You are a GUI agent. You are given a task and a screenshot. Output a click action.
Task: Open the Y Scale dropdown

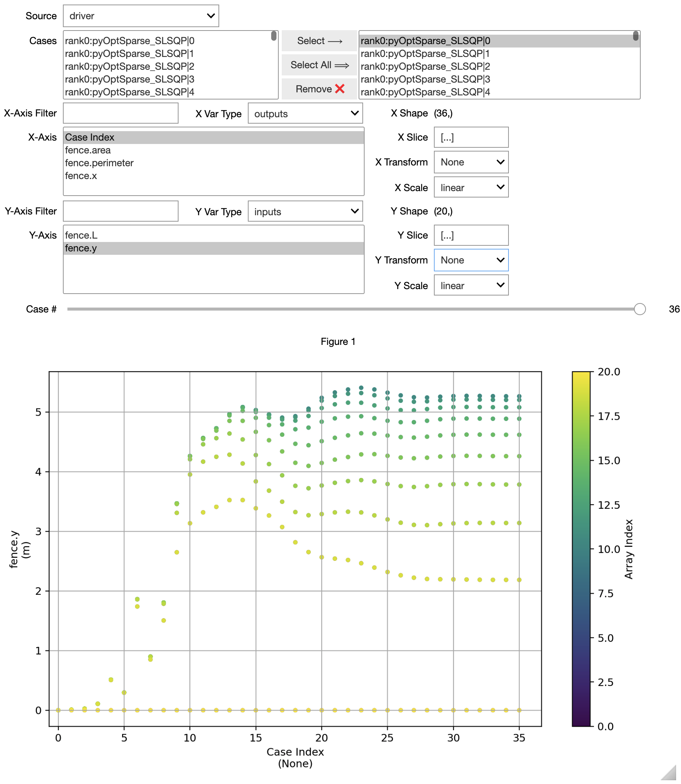tap(471, 286)
